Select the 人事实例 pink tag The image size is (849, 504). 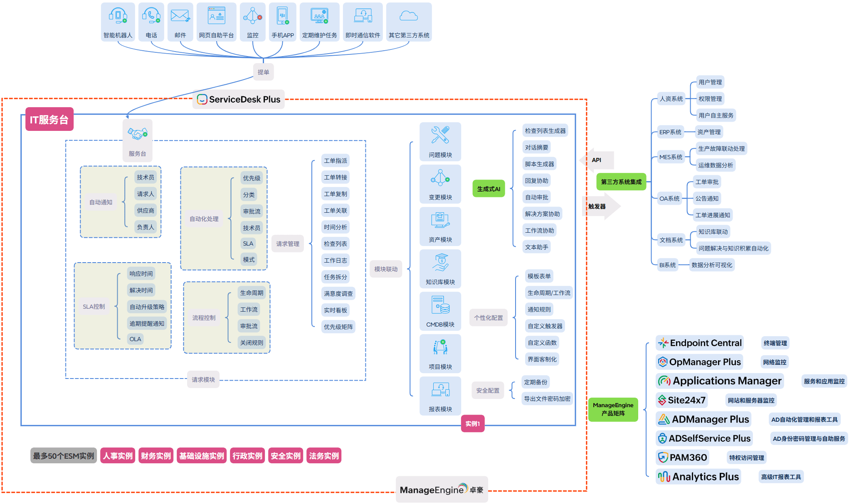[x=118, y=456]
